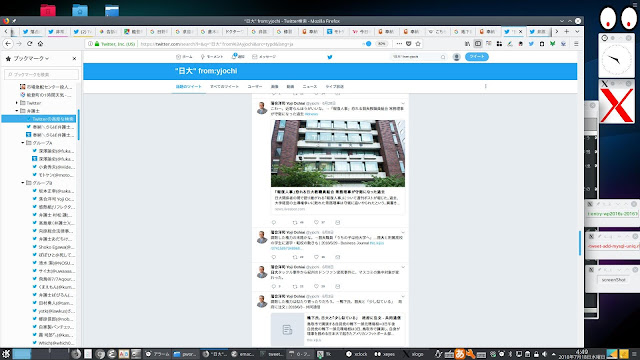Viewport: 640px width, 360px height.
Task: Open a new tab with the plus icon
Action: tap(567, 31)
